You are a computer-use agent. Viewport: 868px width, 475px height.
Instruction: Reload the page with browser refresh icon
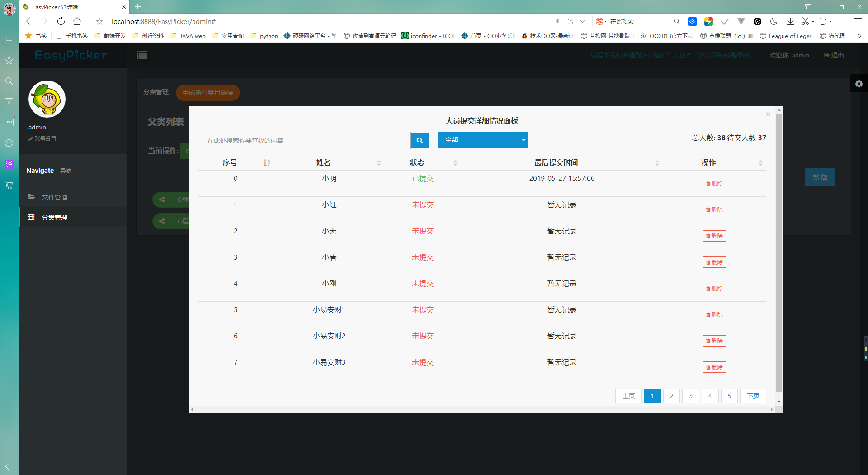coord(61,21)
